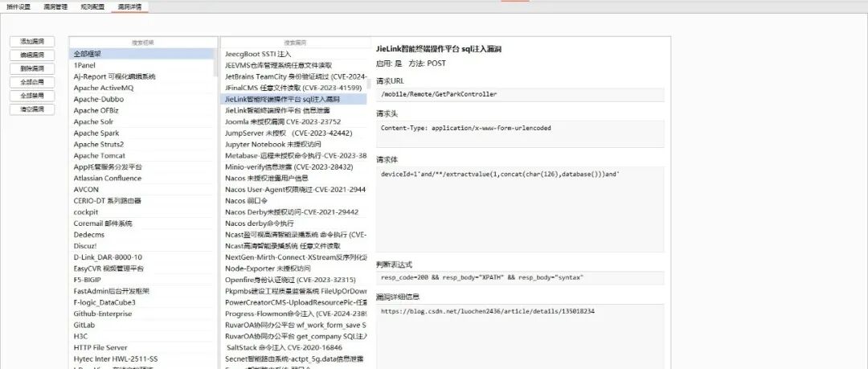Open JEEVMS仓库管理系统任意文件读取 vulnerability
This screenshot has height=369, width=868.
coord(294,65)
